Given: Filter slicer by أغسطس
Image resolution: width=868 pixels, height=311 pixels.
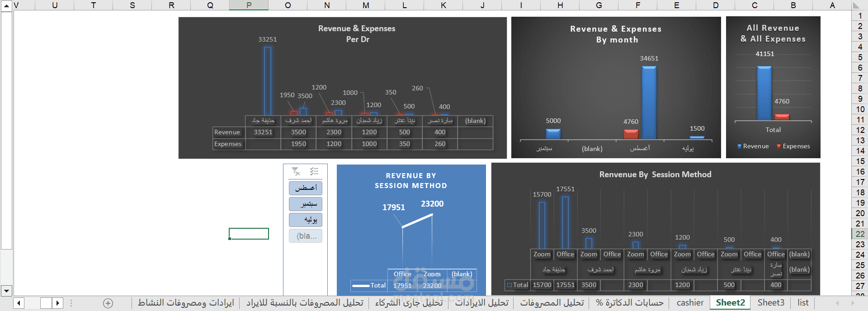Looking at the screenshot, I should point(306,188).
